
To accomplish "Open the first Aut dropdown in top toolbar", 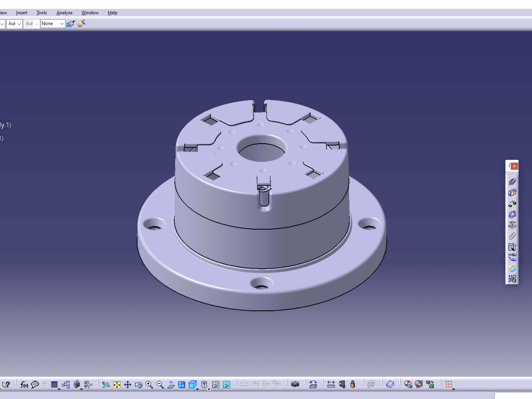I will pyautogui.click(x=15, y=23).
